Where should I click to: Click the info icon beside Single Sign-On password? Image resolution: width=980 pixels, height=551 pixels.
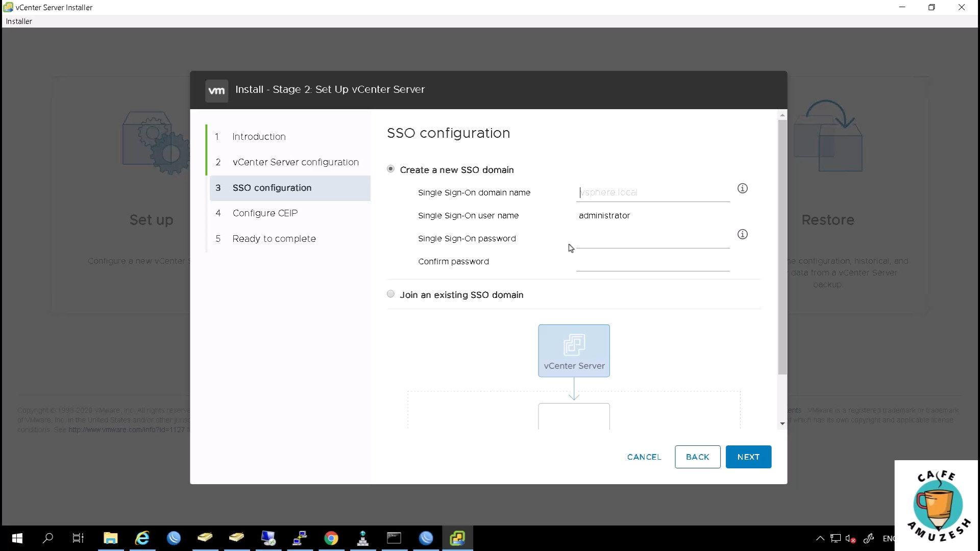[743, 234]
